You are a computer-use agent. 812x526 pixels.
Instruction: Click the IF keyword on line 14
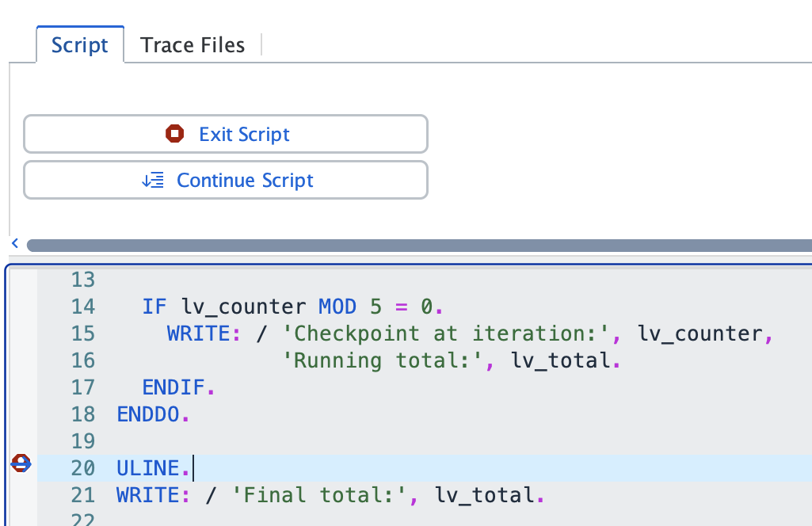[154, 307]
